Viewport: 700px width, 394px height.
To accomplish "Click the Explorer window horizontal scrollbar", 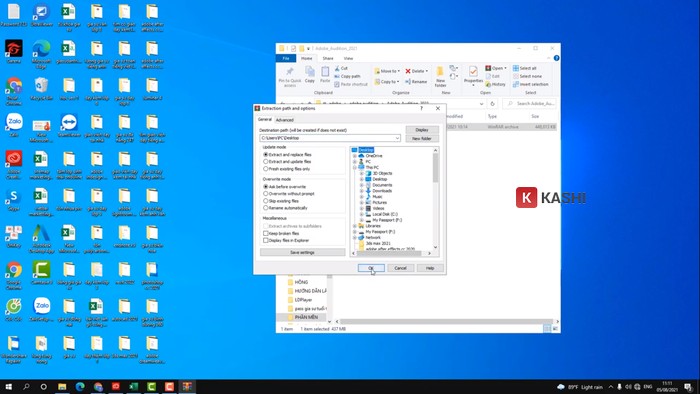I will coord(446,322).
